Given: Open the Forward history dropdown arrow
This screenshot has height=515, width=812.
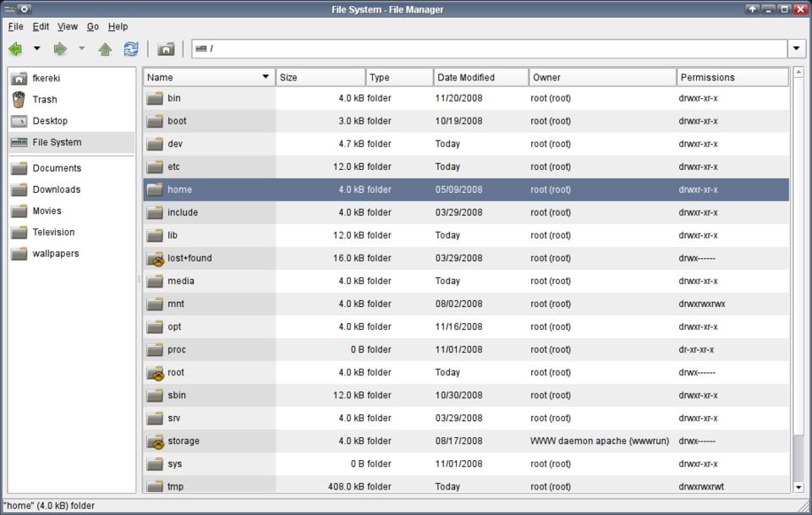Looking at the screenshot, I should click(82, 49).
